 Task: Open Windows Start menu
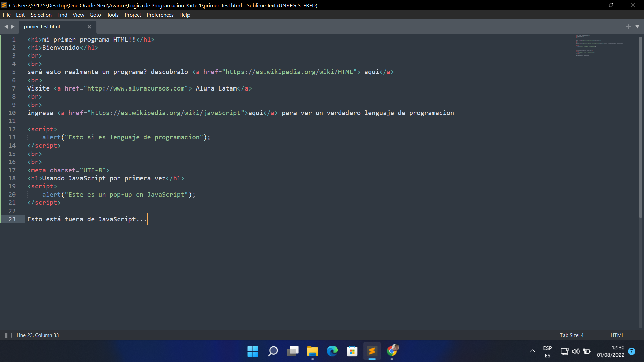[x=253, y=351]
